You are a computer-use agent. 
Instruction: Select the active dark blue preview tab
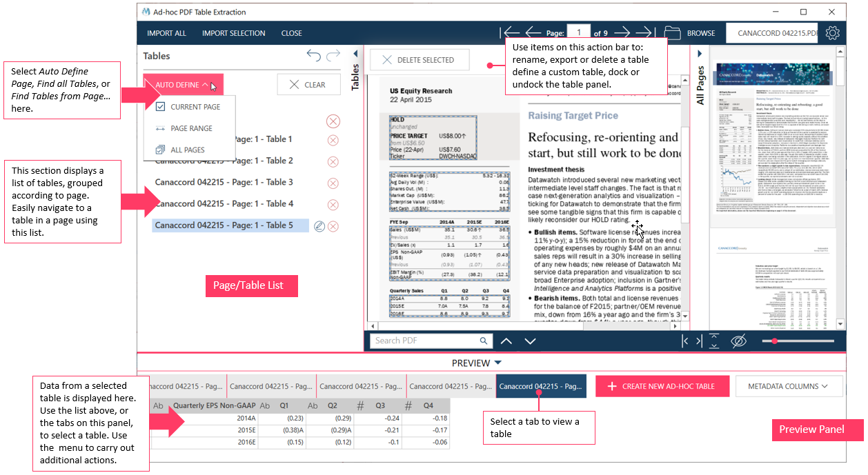point(541,386)
